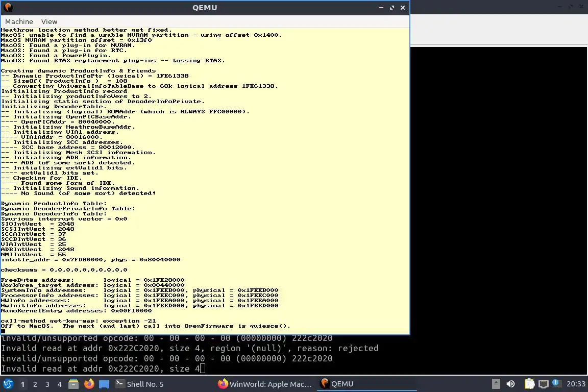Click the QEMU logo icon in title bar
The height and width of the screenshot is (392, 588).
click(8, 8)
